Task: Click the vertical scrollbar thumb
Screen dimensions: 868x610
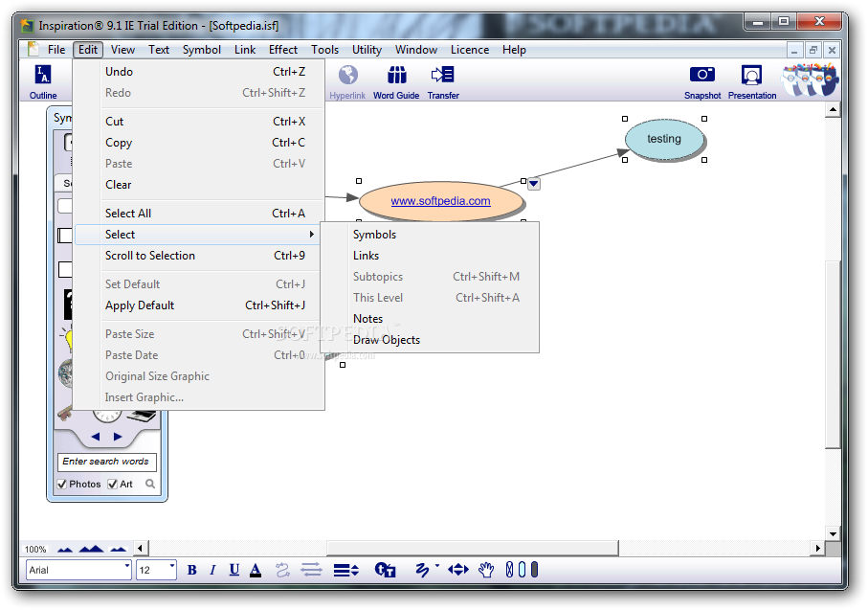Action: tap(833, 353)
